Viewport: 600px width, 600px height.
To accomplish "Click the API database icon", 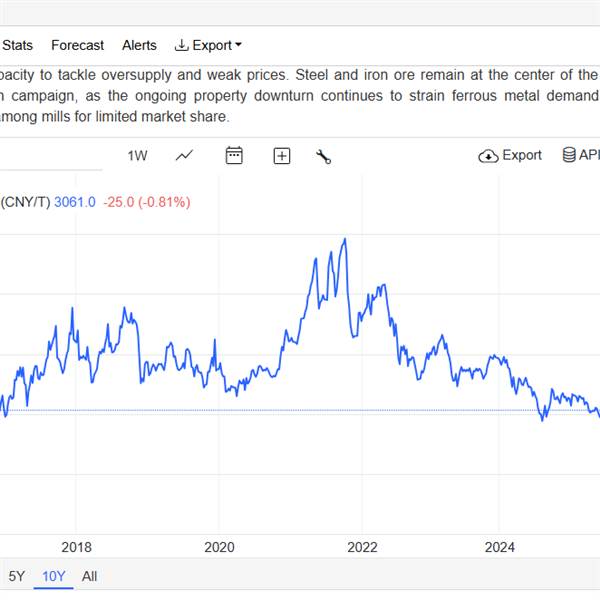I will (x=569, y=155).
